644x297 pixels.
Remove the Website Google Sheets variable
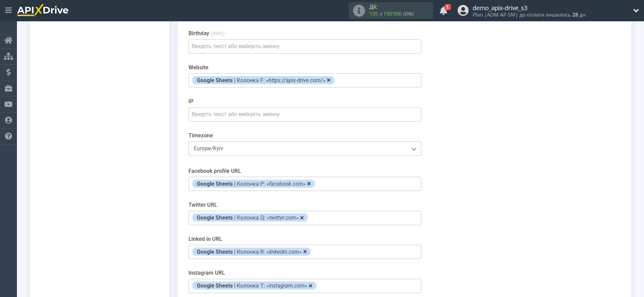[329, 80]
